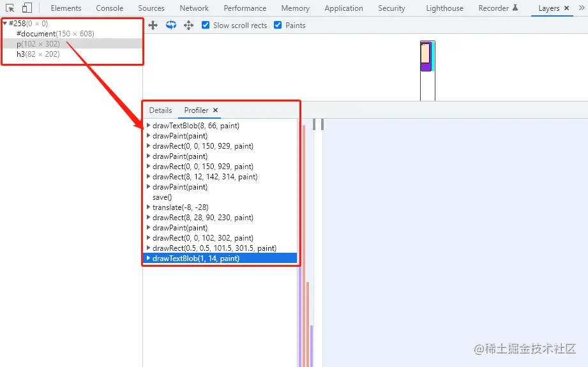The width and height of the screenshot is (588, 367).
Task: Expand drawRect(8, 12, 142, 314, paint) arrow
Action: coord(149,177)
